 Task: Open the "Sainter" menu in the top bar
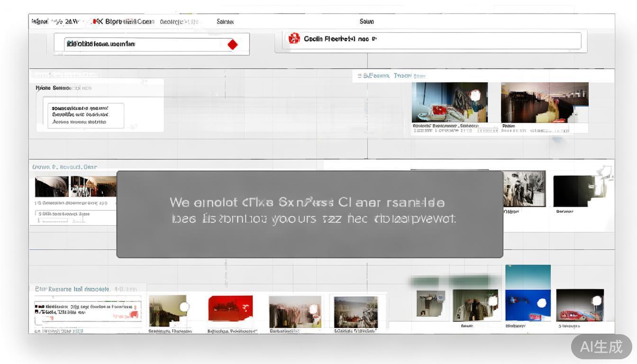(225, 22)
